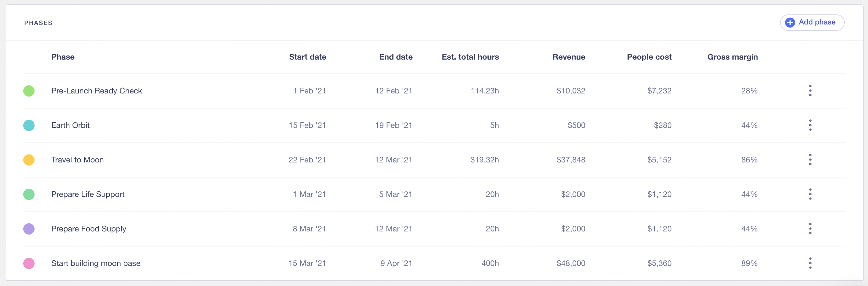The width and height of the screenshot is (868, 286).
Task: Click the Gross margin column header
Action: coord(732,57)
